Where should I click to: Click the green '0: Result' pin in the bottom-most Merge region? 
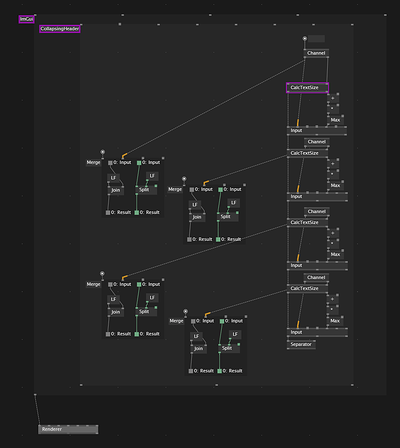pyautogui.click(x=219, y=371)
